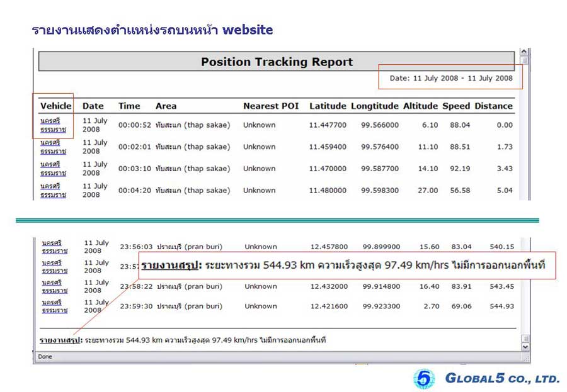
Task: Open vehicle link in 00:02:01 row
Action: pyautogui.click(x=53, y=147)
